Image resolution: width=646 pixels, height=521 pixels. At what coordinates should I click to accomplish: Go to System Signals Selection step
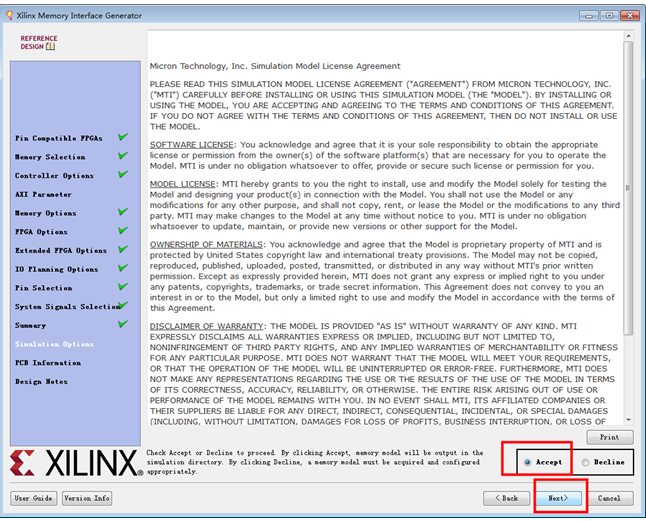tap(68, 307)
